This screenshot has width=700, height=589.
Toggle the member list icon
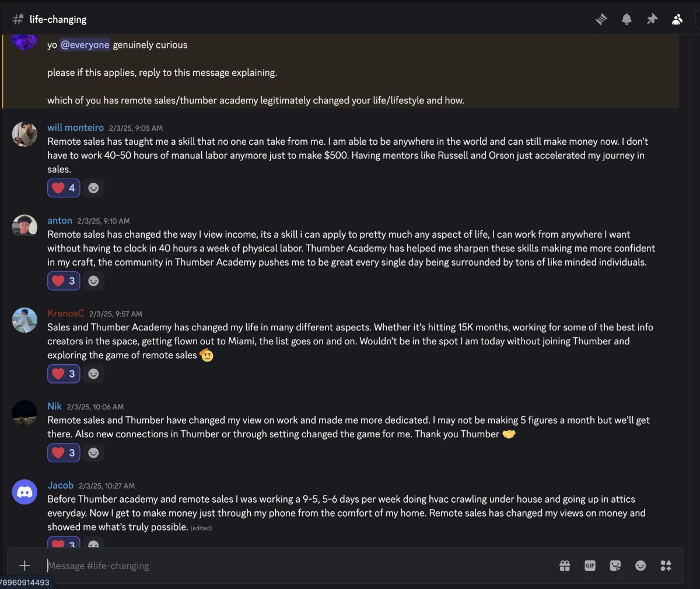[x=677, y=19]
